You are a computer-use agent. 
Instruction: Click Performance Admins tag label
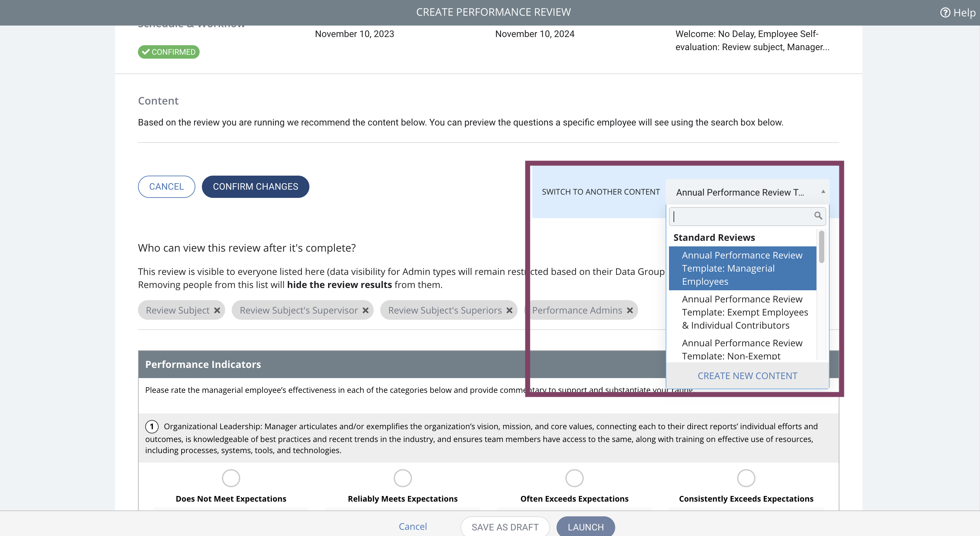tap(577, 310)
